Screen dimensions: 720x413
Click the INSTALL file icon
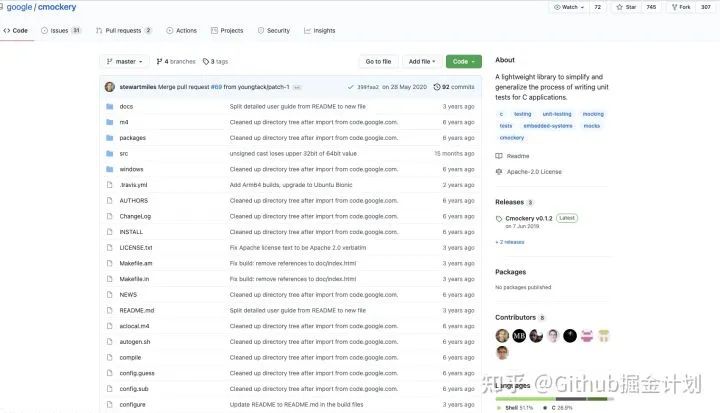[x=109, y=232]
